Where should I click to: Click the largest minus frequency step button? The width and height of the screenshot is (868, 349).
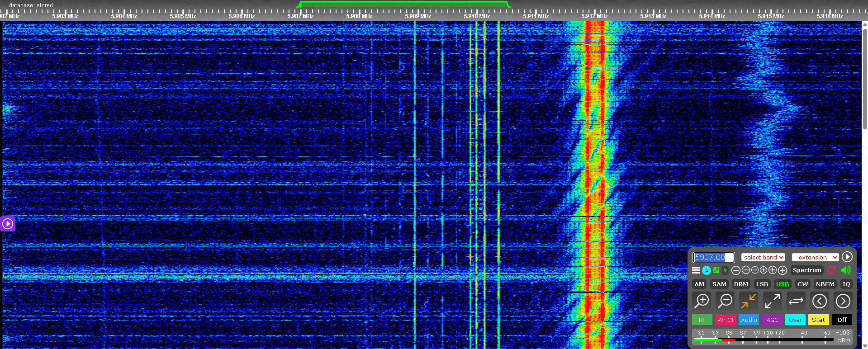coord(736,270)
